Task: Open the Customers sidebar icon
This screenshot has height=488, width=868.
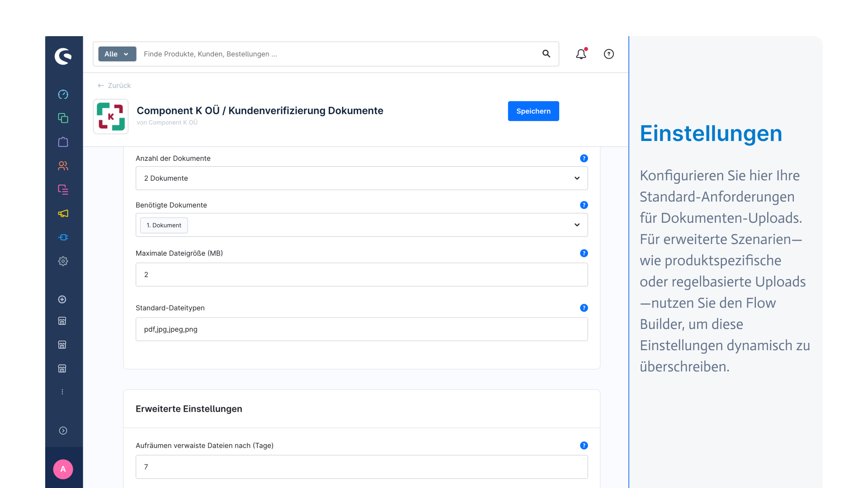Action: click(63, 166)
